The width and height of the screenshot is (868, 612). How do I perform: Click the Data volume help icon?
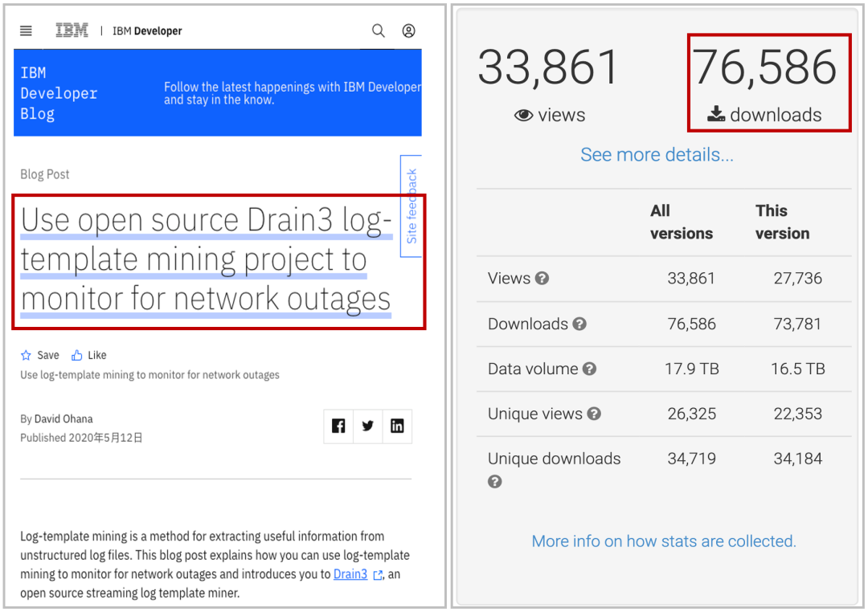click(x=589, y=369)
